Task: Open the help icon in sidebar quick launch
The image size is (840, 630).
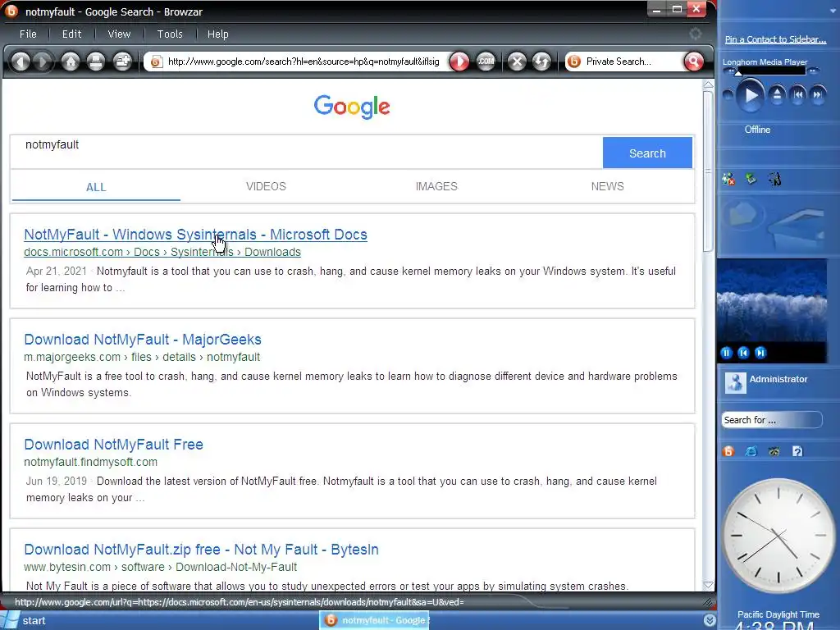Action: (797, 451)
